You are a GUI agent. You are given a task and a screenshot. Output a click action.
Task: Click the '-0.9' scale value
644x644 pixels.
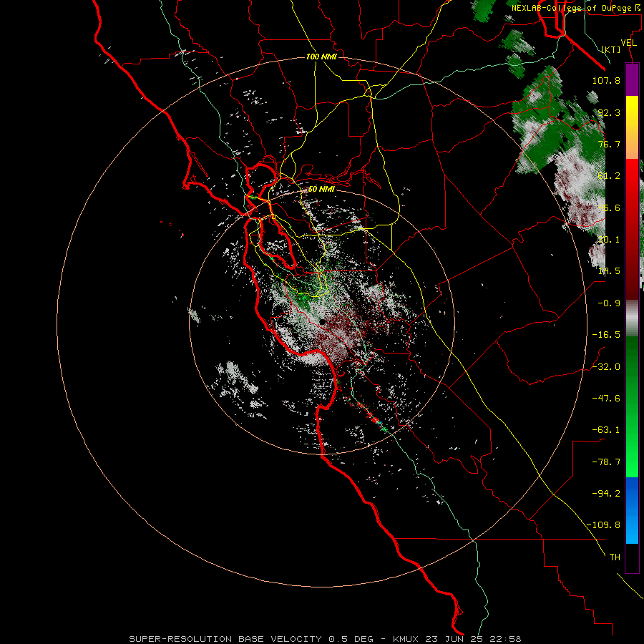click(x=609, y=303)
